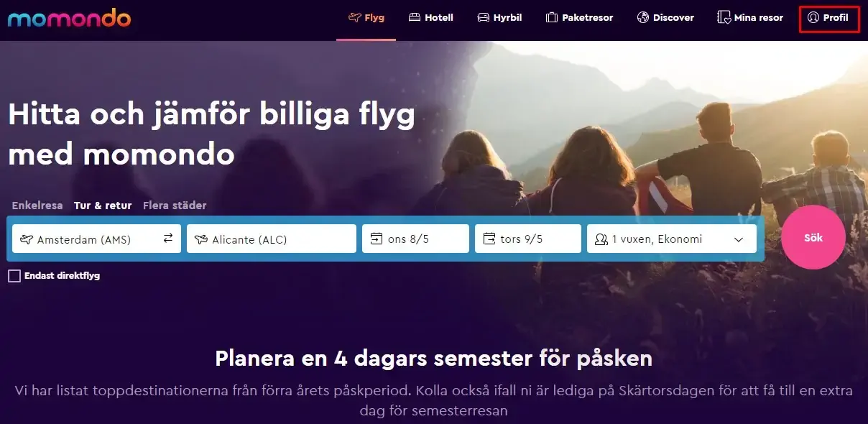
Task: Click the bed icon for Hotell
Action: tap(415, 17)
